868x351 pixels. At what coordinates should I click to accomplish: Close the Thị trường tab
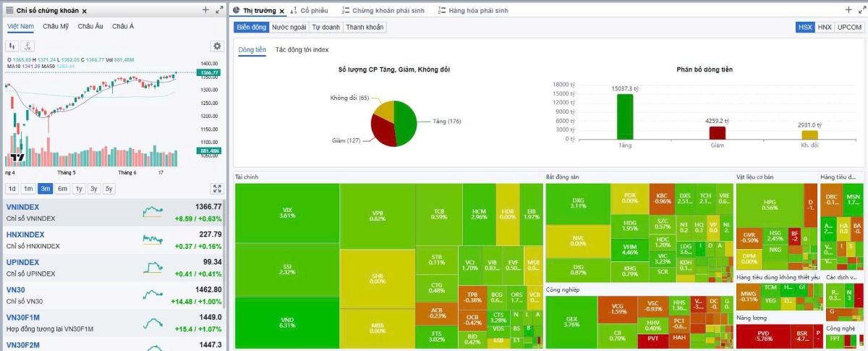pyautogui.click(x=282, y=11)
